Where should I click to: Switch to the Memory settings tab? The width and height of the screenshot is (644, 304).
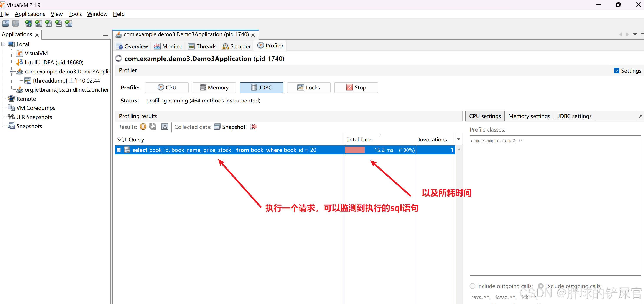tap(529, 116)
